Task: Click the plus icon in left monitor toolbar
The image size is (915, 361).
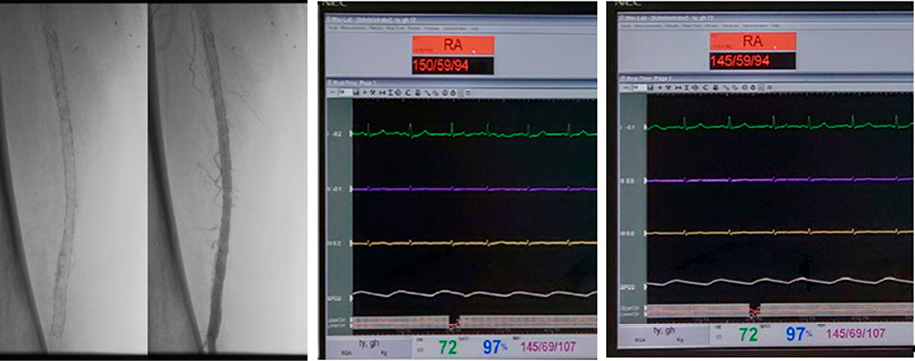Action: click(x=365, y=93)
